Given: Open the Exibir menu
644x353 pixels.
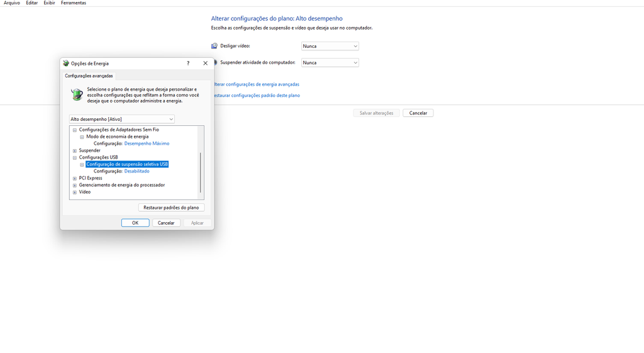Looking at the screenshot, I should click(49, 3).
